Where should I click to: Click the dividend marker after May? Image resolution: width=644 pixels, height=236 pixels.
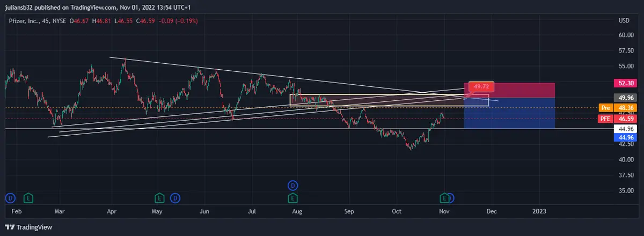(x=175, y=198)
